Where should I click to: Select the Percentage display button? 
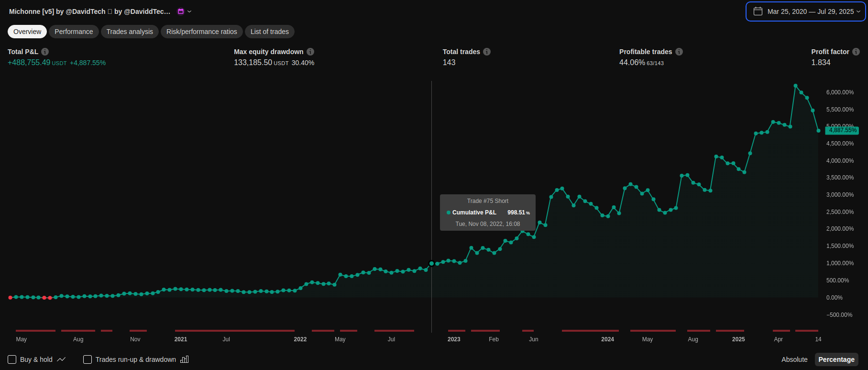pyautogui.click(x=836, y=359)
